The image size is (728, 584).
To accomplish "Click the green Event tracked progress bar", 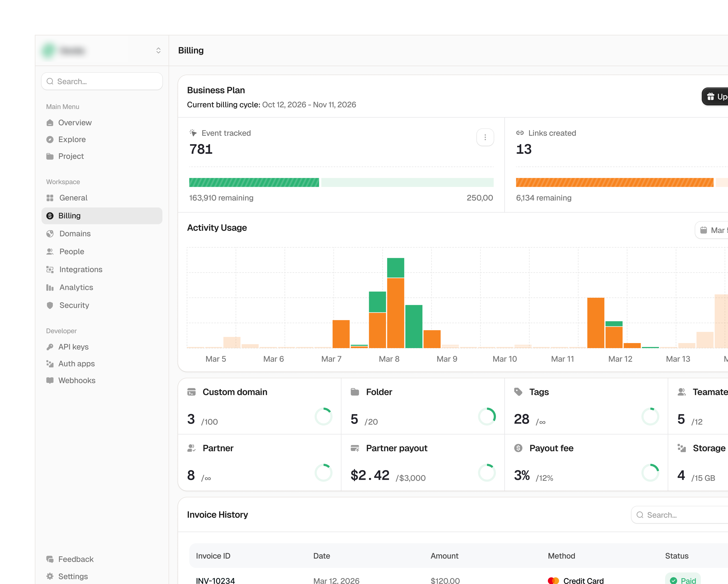I will click(x=254, y=182).
